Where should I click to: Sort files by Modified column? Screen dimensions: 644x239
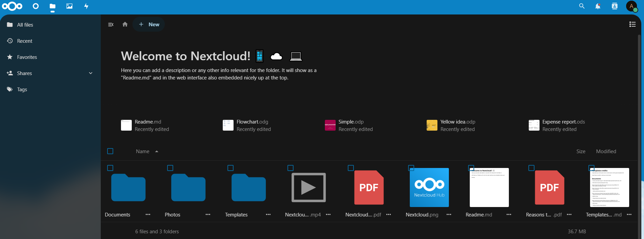point(606,151)
